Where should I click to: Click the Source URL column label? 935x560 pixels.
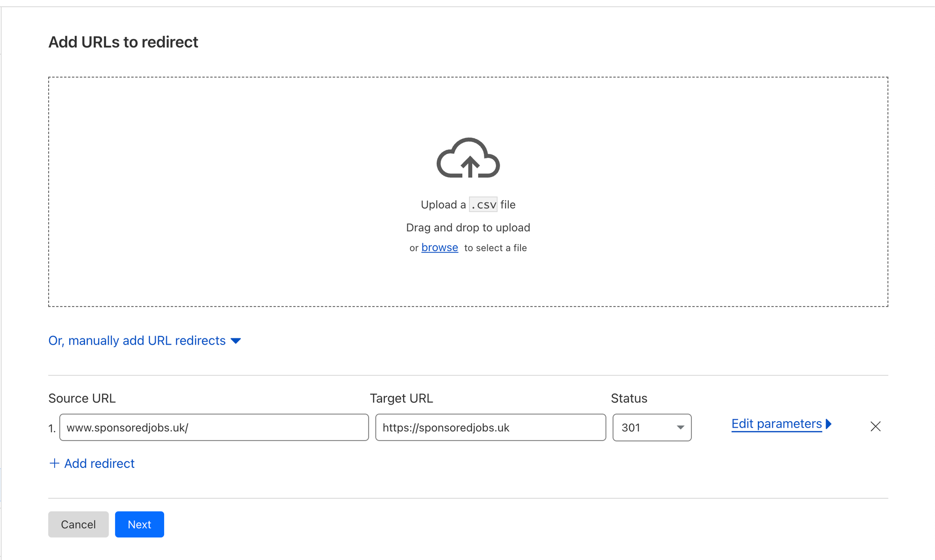[82, 398]
